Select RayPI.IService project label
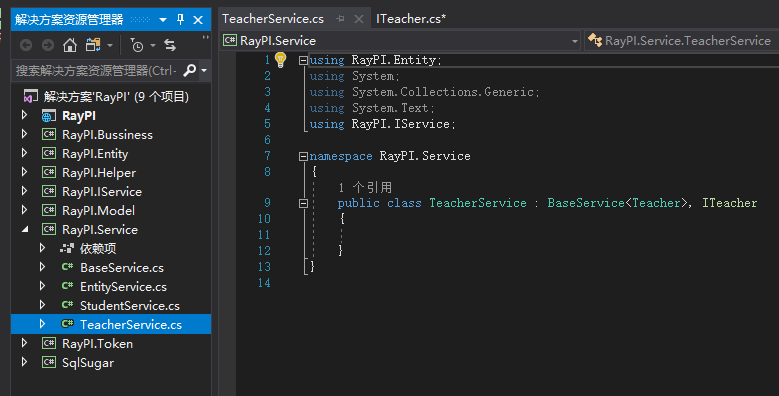Screen dimensions: 779x396 [102, 191]
